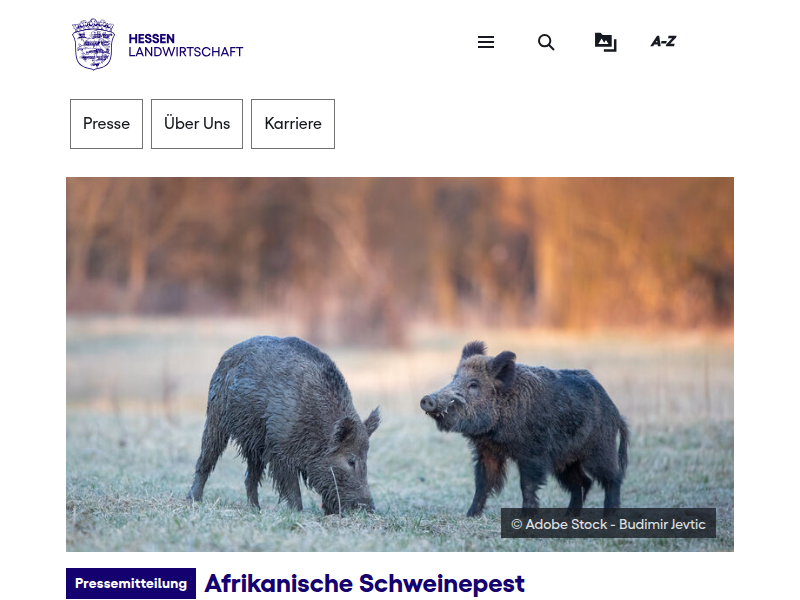Open the Afrikanische Schweinepest headline

364,584
